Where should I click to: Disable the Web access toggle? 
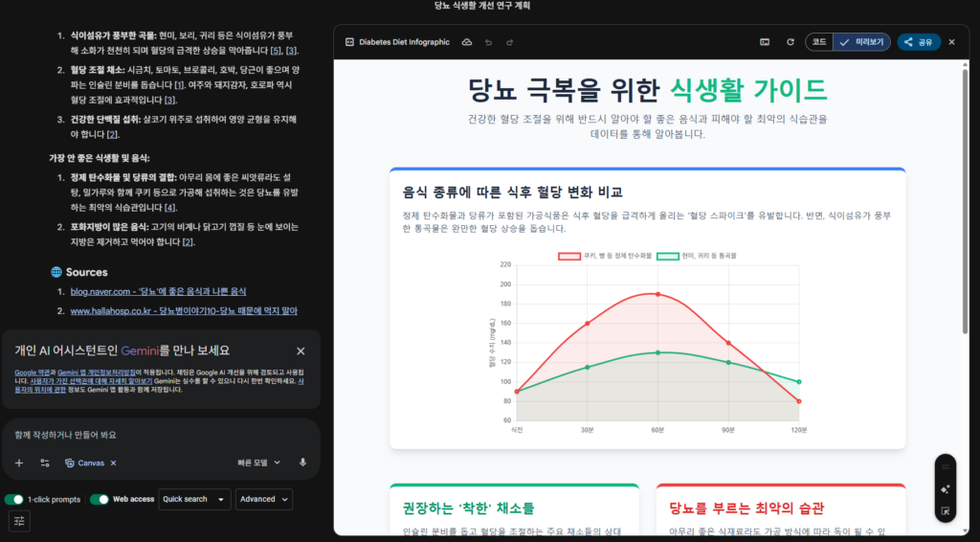[99, 499]
